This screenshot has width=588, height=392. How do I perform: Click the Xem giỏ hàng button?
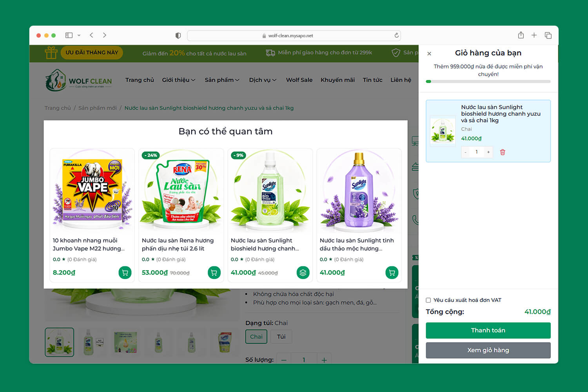(x=488, y=350)
